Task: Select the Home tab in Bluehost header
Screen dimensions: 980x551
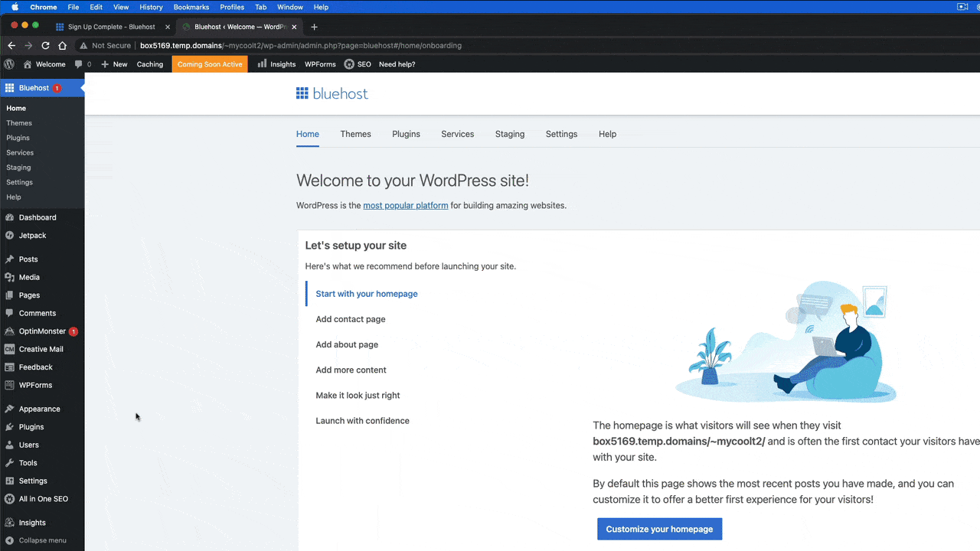Action: [308, 134]
